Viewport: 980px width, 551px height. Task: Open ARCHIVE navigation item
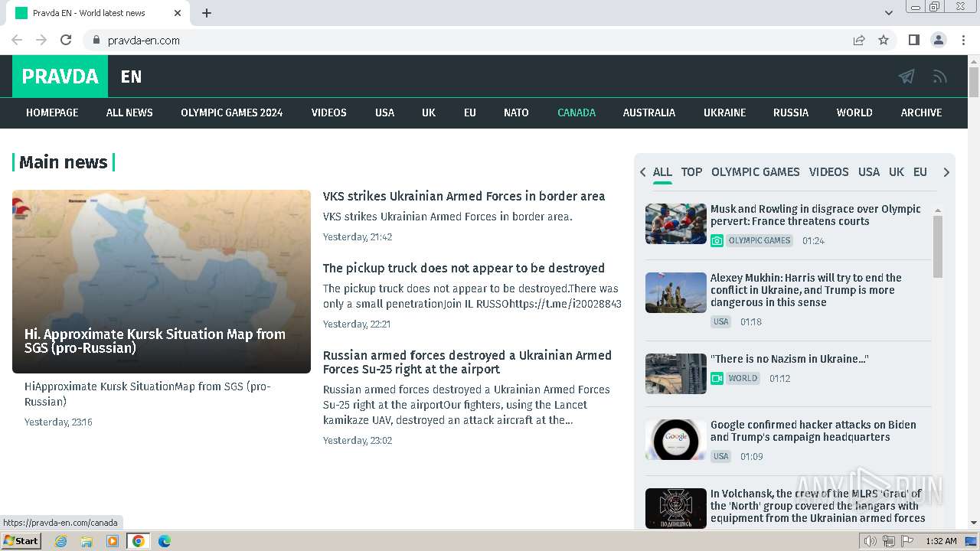point(921,112)
